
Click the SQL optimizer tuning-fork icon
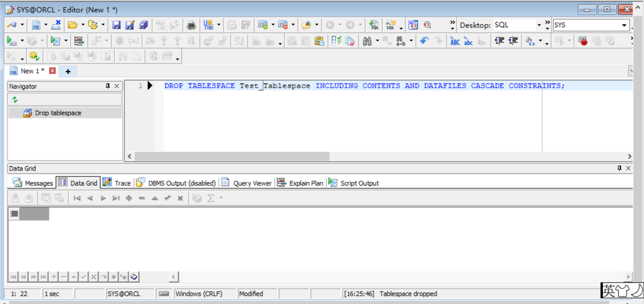208,25
